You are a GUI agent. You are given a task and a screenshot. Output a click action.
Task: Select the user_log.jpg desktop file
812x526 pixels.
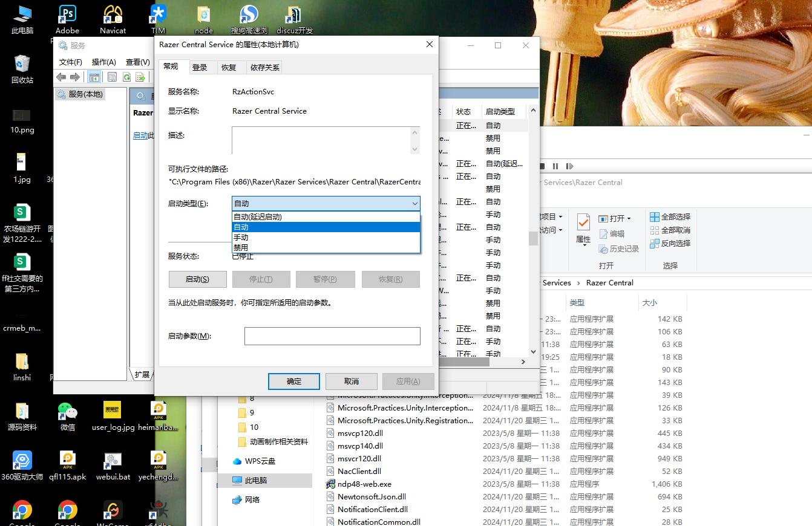pos(113,417)
